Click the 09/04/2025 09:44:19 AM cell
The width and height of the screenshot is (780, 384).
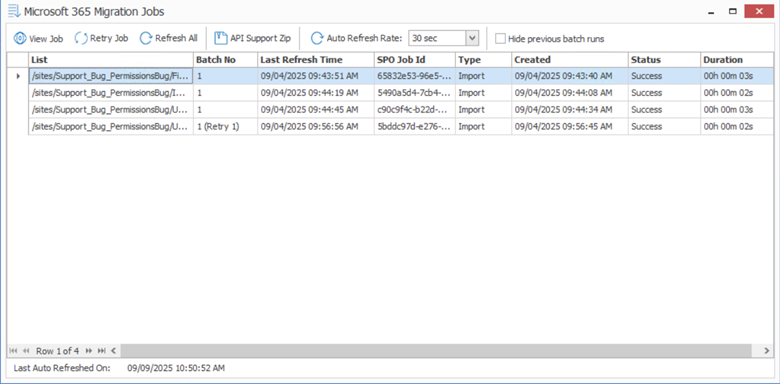[316, 93]
